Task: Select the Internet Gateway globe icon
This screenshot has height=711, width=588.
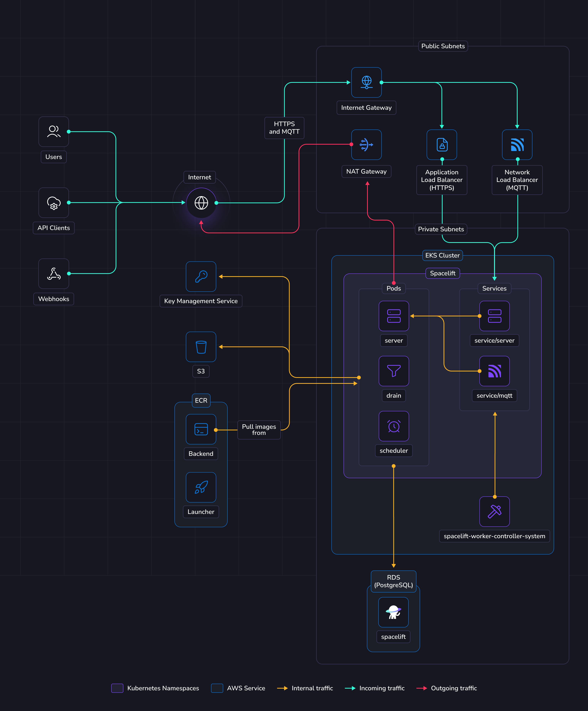Action: 366,82
